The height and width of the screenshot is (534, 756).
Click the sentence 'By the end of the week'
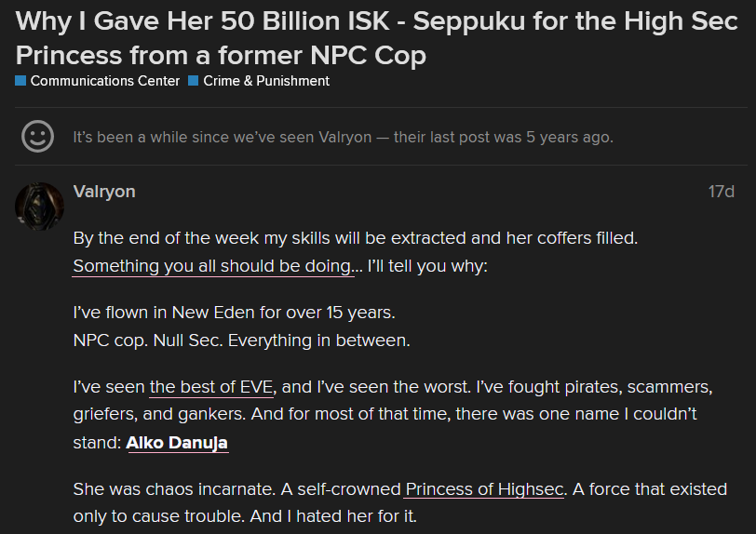point(356,238)
